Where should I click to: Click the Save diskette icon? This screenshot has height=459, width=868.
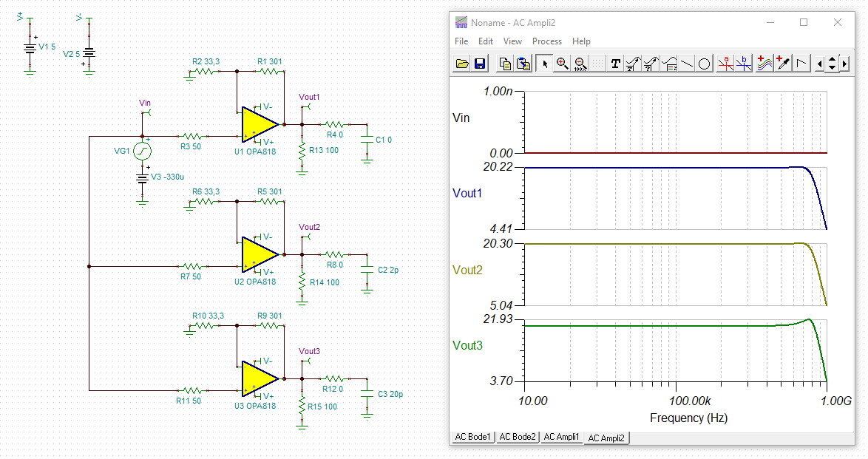tap(479, 64)
